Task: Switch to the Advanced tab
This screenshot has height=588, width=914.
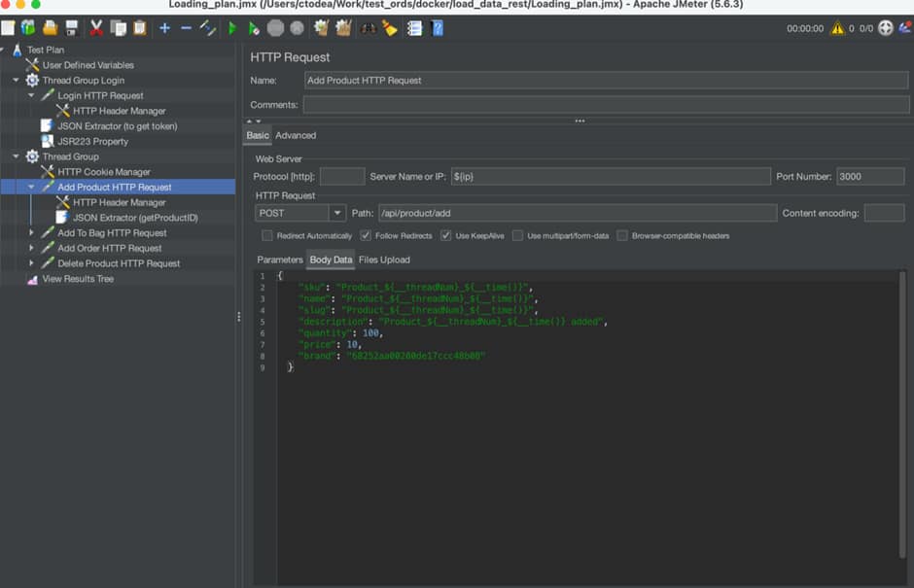Action: click(296, 135)
